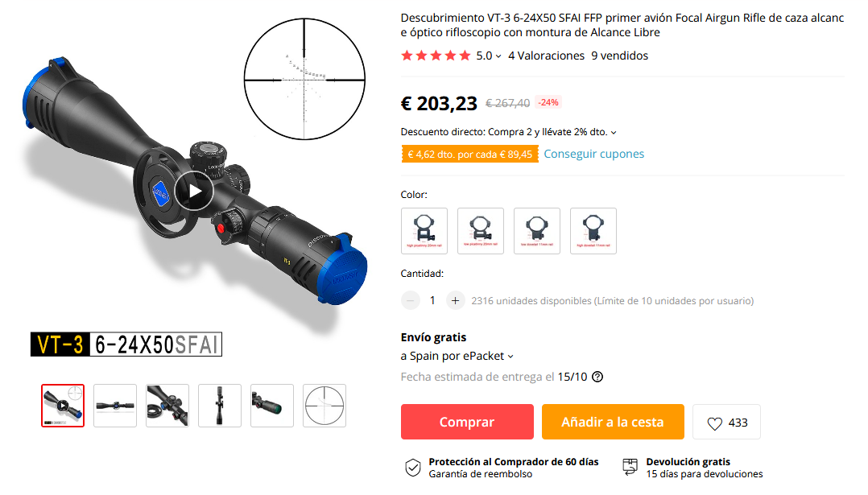Click the free returns box icon
This screenshot has width=868, height=495.
point(630,467)
